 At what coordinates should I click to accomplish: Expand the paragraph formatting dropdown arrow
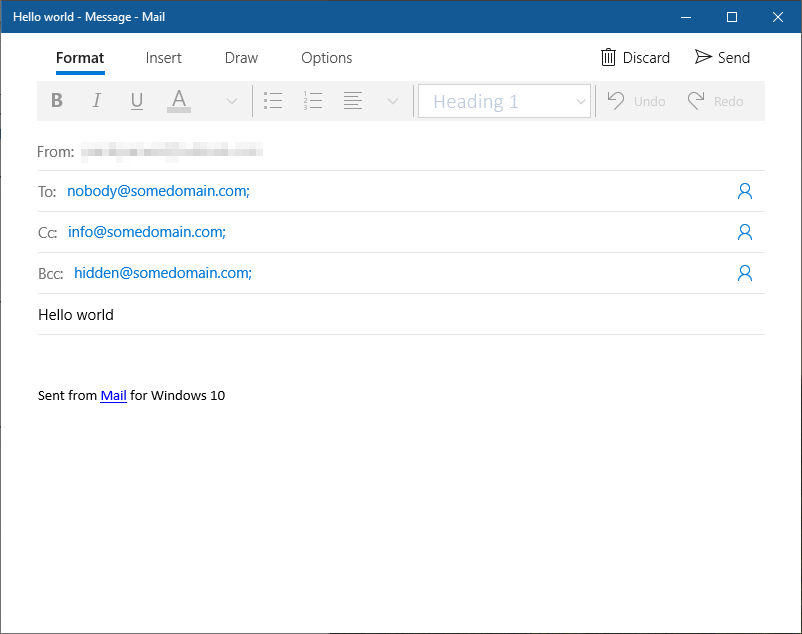(393, 101)
